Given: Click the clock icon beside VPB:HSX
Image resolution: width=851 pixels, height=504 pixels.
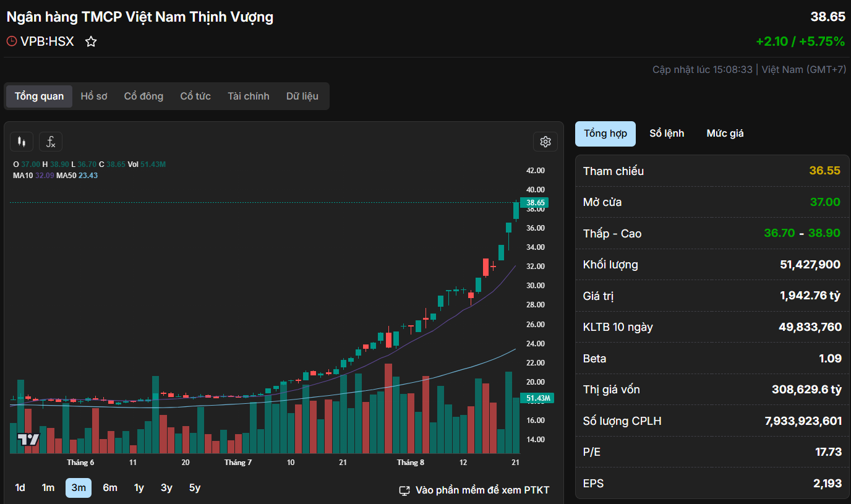Looking at the screenshot, I should (x=12, y=41).
